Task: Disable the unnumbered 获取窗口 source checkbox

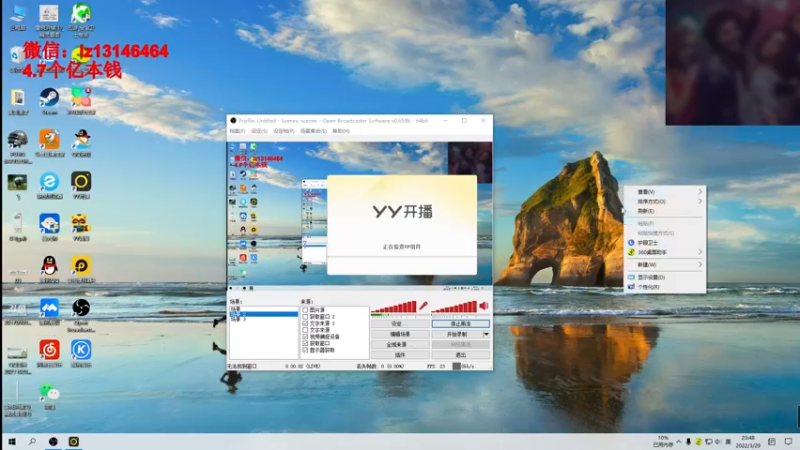Action: tap(305, 343)
